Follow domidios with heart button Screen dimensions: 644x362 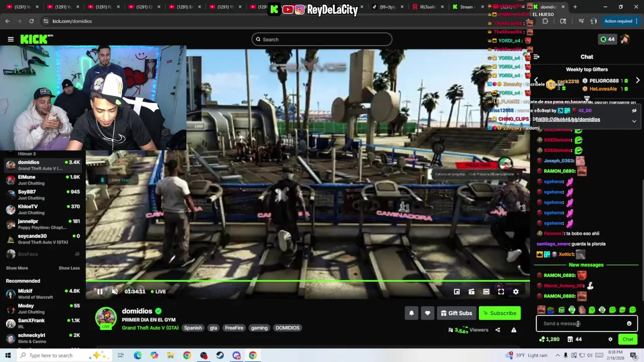(x=428, y=313)
